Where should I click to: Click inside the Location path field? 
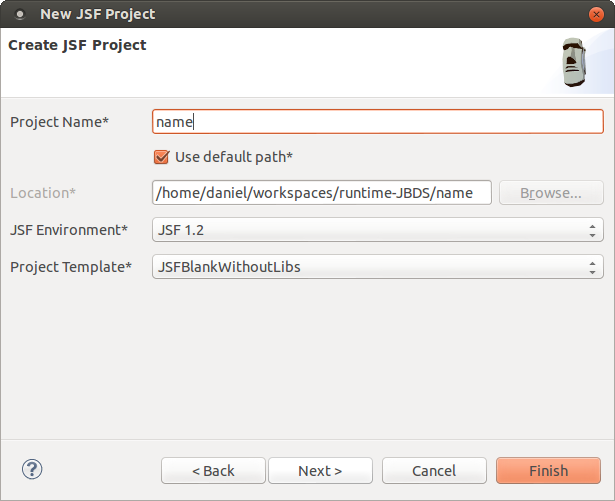point(321,193)
